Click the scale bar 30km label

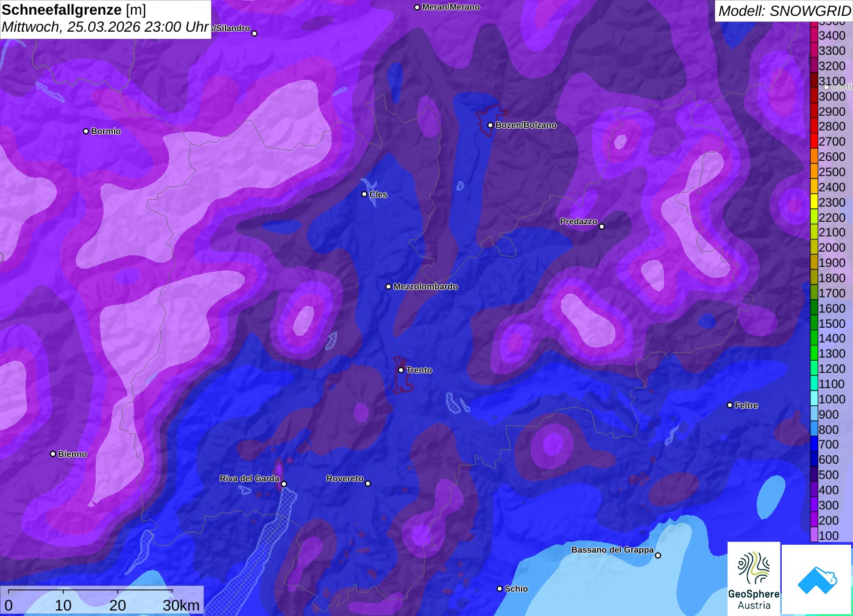181,606
